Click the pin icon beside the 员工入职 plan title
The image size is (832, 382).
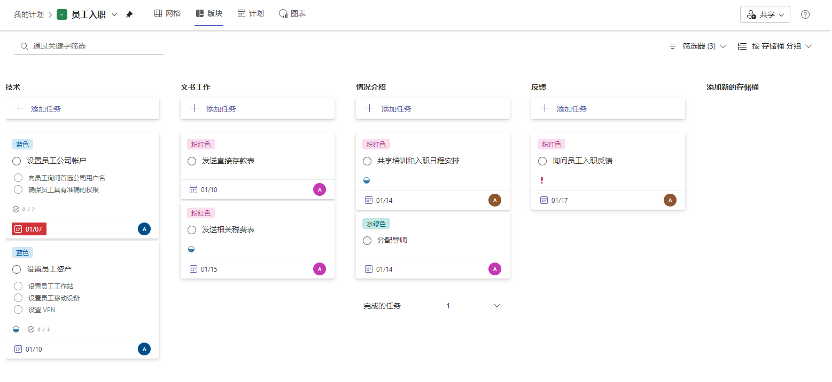(x=129, y=15)
